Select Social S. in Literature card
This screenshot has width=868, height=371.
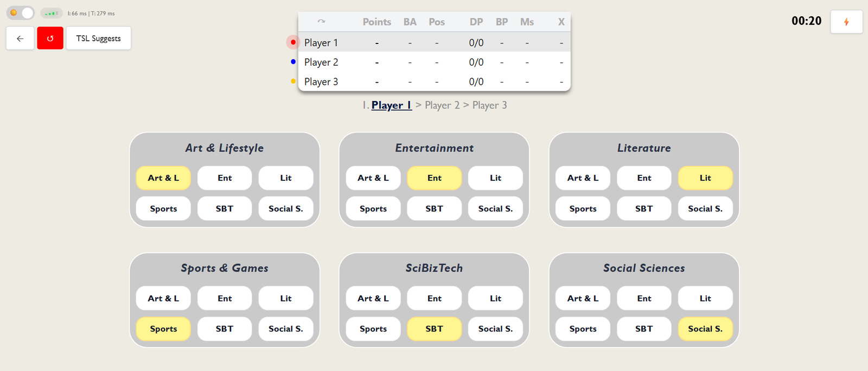coord(705,209)
